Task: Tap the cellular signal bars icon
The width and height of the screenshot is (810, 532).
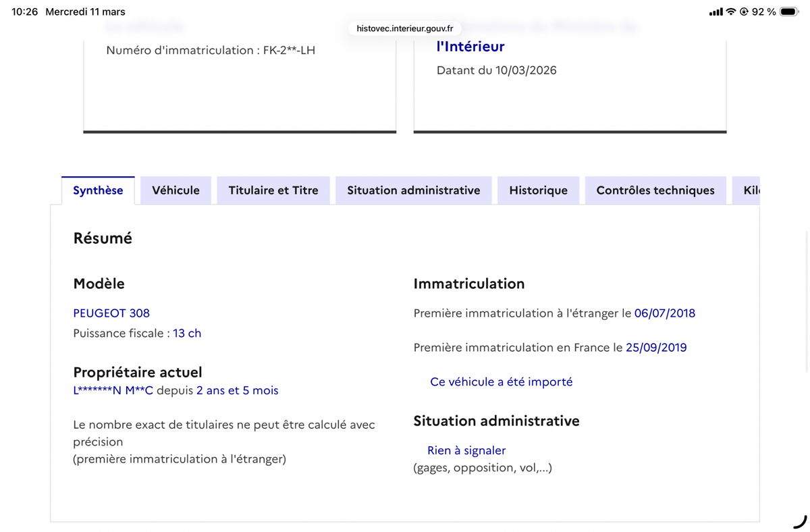Action: coord(716,11)
